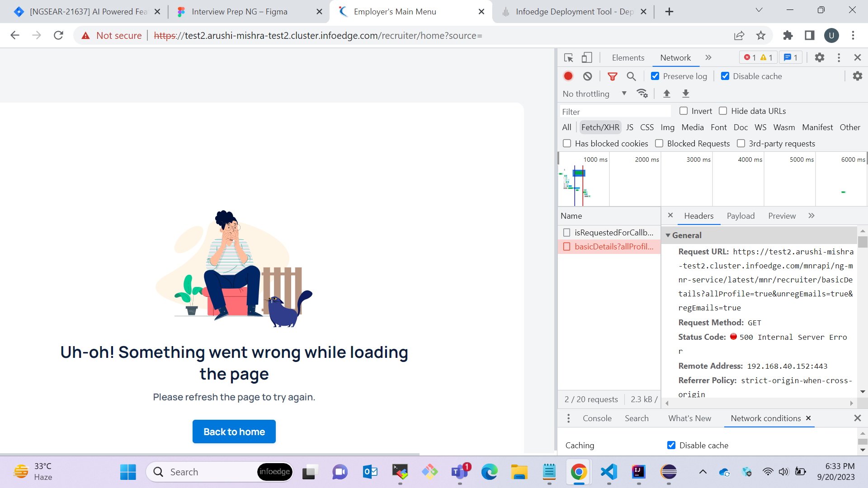Viewport: 868px width, 488px height.
Task: Stop recording network log
Action: coord(568,76)
